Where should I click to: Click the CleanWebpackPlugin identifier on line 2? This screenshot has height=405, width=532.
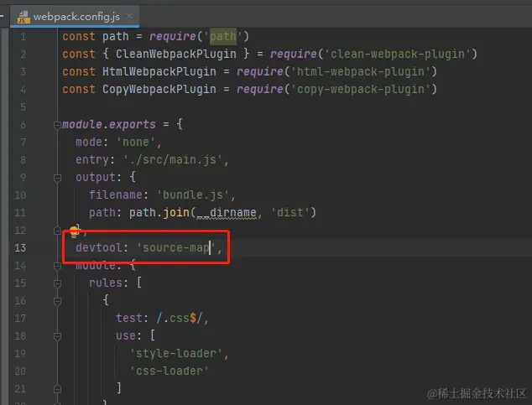[175, 54]
